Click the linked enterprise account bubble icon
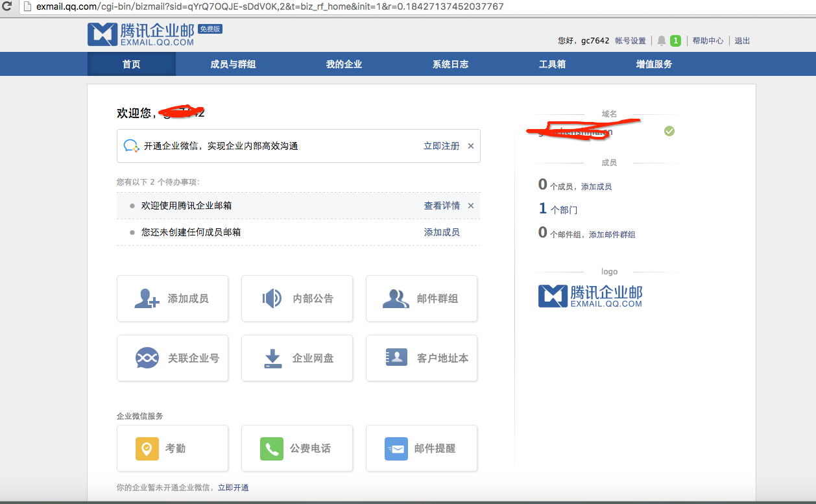The width and height of the screenshot is (816, 504). tap(147, 358)
